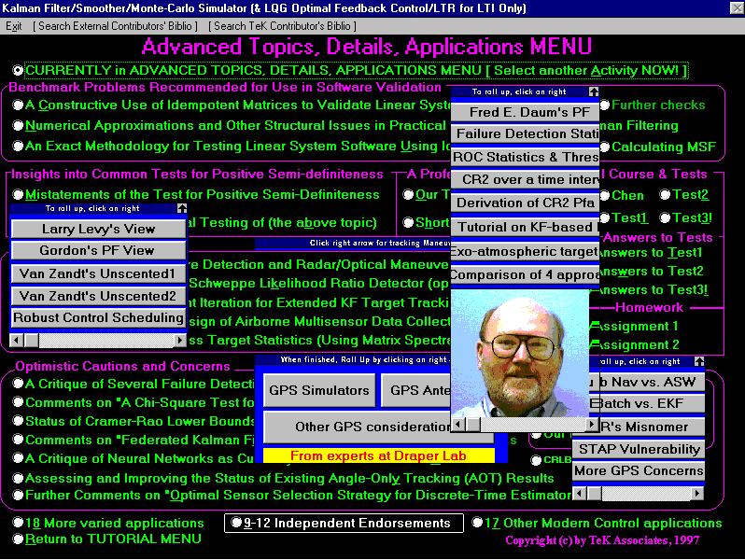The image size is (745, 560).
Task: Click the portrait photo thumbnail
Action: pyautogui.click(x=520, y=354)
